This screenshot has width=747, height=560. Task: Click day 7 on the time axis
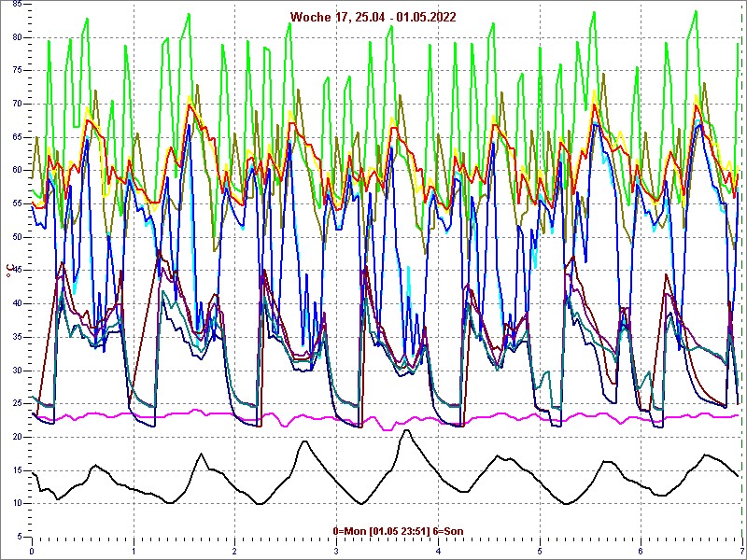tap(742, 553)
